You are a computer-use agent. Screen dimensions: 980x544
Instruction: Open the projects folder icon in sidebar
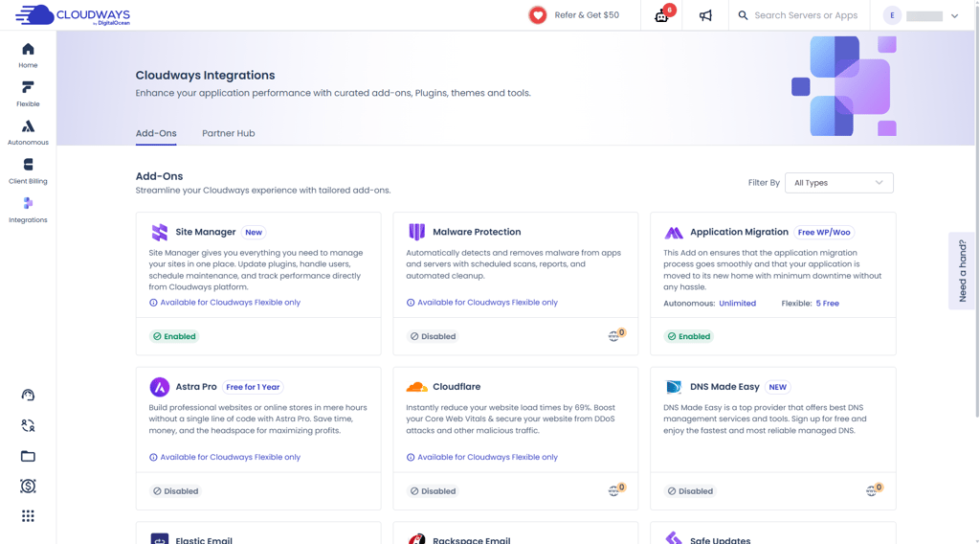pyautogui.click(x=28, y=456)
